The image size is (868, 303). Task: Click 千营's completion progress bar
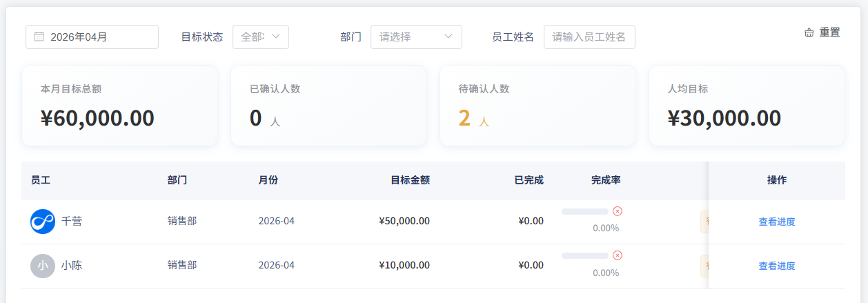pos(585,211)
